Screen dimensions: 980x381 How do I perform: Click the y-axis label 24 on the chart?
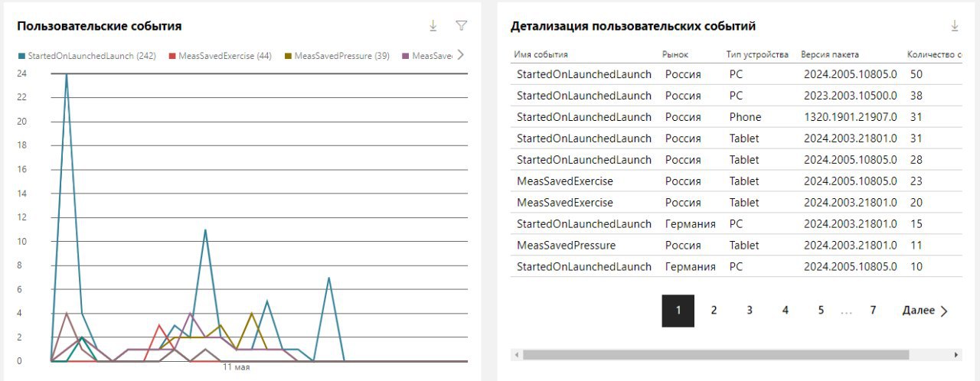21,73
